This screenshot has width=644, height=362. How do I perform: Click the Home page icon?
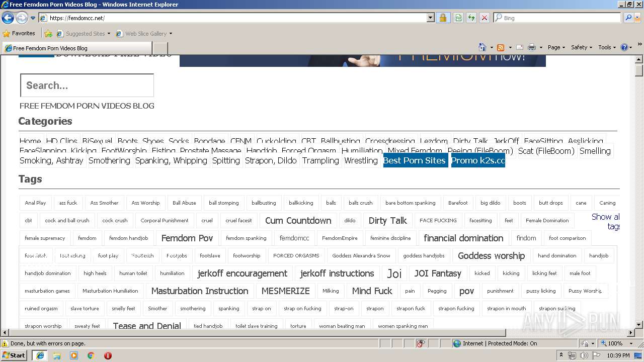[482, 47]
